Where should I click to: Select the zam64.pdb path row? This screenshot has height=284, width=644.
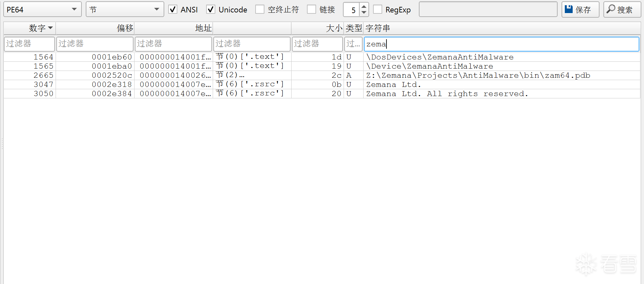(x=478, y=75)
